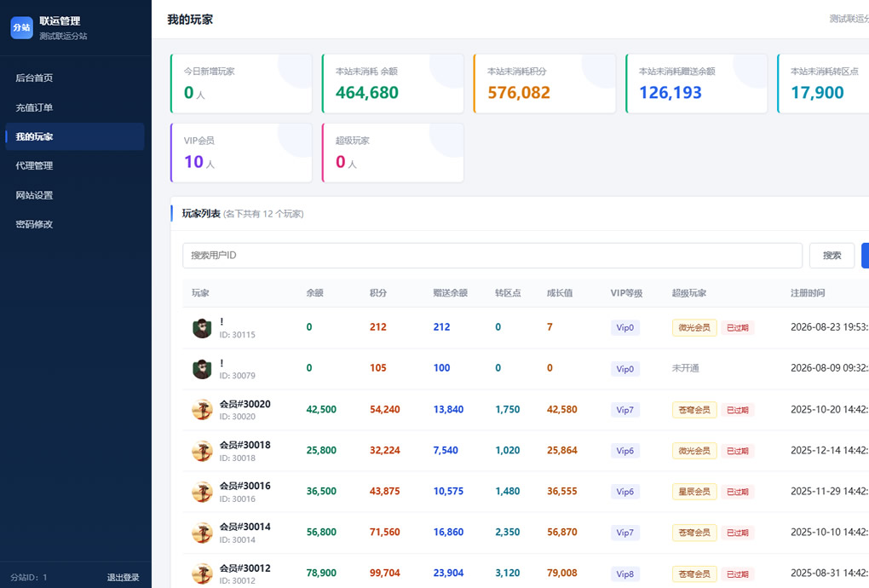
Task: Click the 本站未消耗积分 card showing 576,082
Action: 544,84
